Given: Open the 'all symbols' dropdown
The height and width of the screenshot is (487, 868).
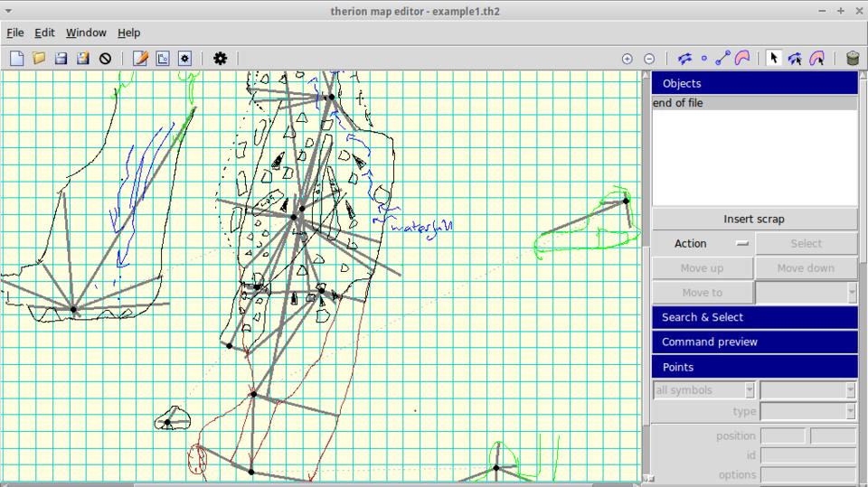Looking at the screenshot, I should point(704,390).
